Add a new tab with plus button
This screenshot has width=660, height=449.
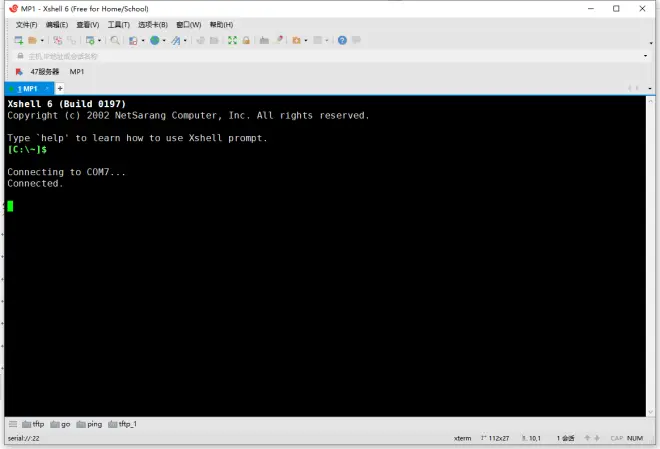[x=60, y=88]
